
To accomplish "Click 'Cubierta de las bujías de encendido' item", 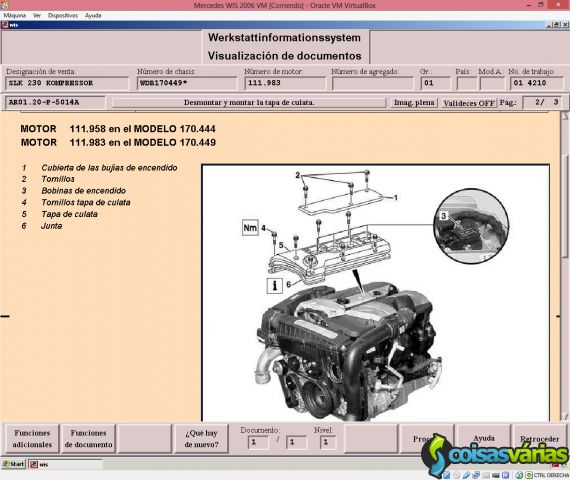I will tap(109, 168).
